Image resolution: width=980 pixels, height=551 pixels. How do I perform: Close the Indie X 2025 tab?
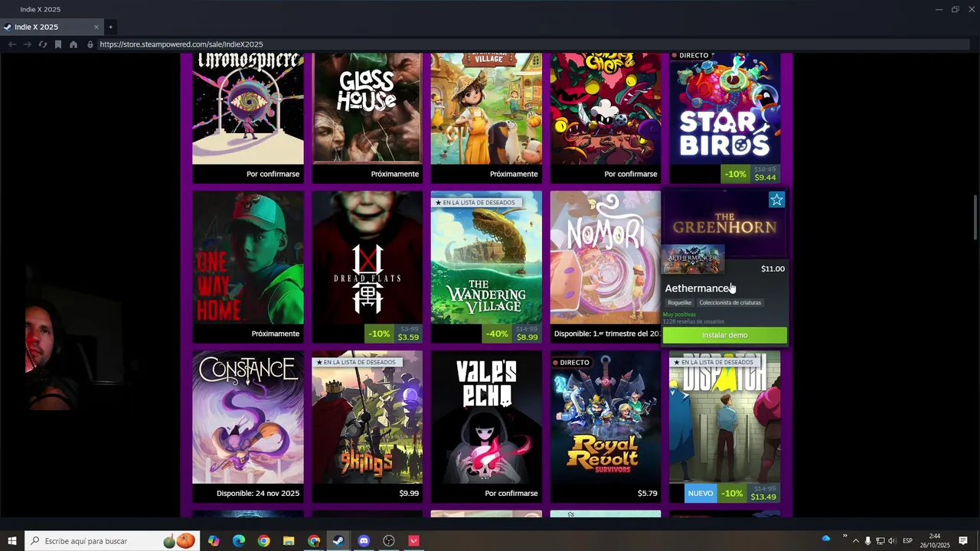click(x=96, y=27)
